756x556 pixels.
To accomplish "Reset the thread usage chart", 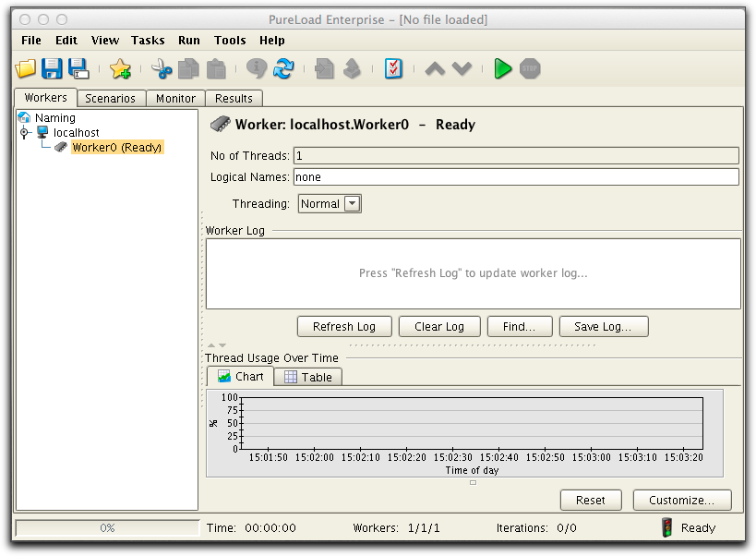I will click(591, 500).
